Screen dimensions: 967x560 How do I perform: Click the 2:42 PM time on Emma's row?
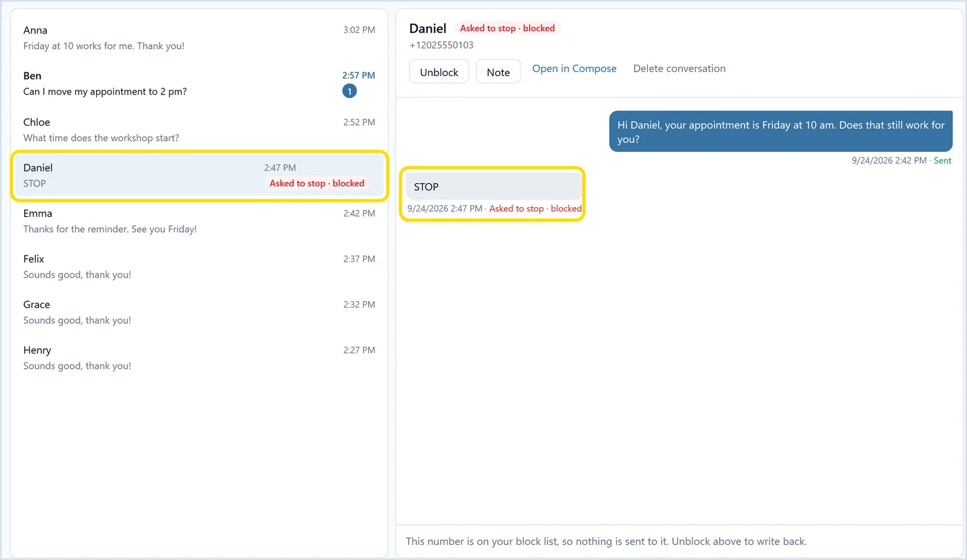[x=359, y=213]
